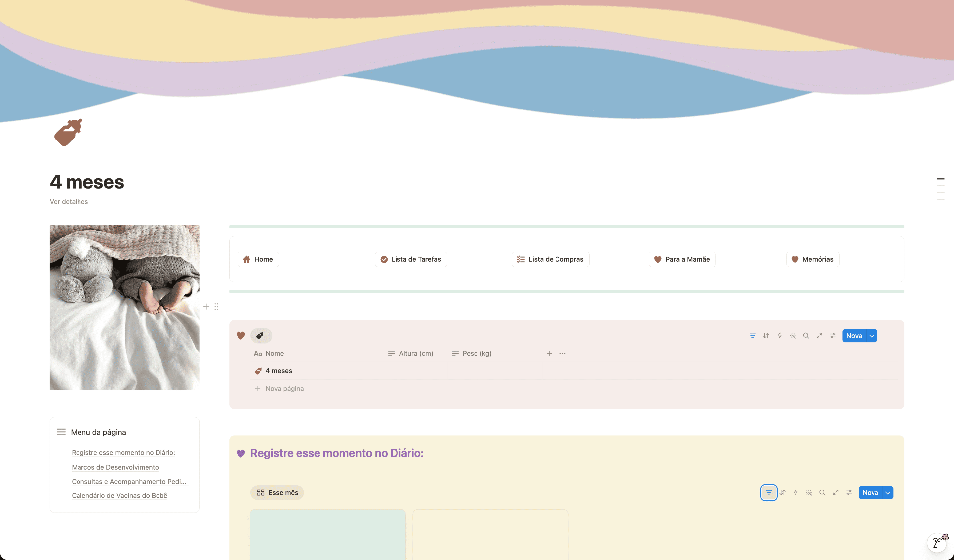Click the baby bottle page icon
This screenshot has width=954, height=560.
coord(68,133)
